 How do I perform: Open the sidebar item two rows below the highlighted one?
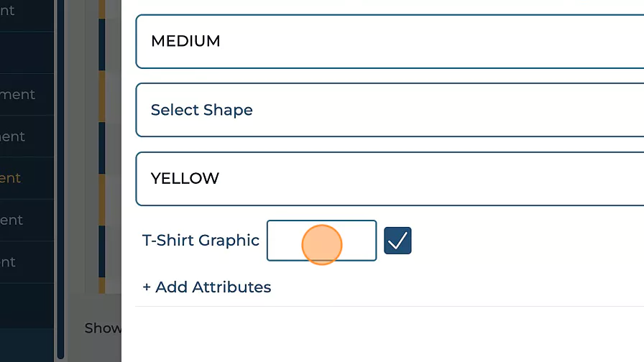click(x=11, y=262)
